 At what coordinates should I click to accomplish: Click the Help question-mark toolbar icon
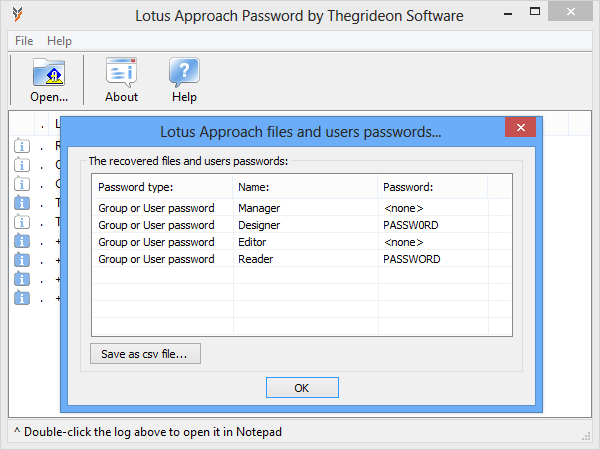pyautogui.click(x=184, y=72)
